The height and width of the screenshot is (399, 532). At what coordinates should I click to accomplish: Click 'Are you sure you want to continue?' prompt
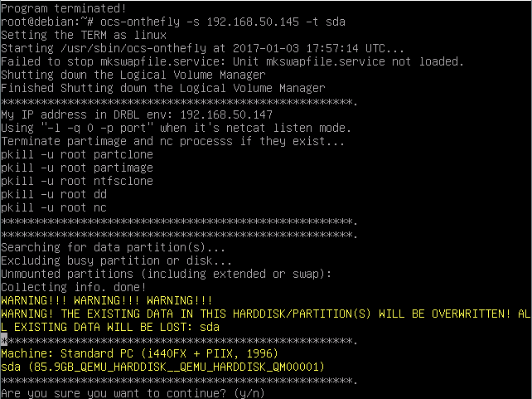point(114,393)
